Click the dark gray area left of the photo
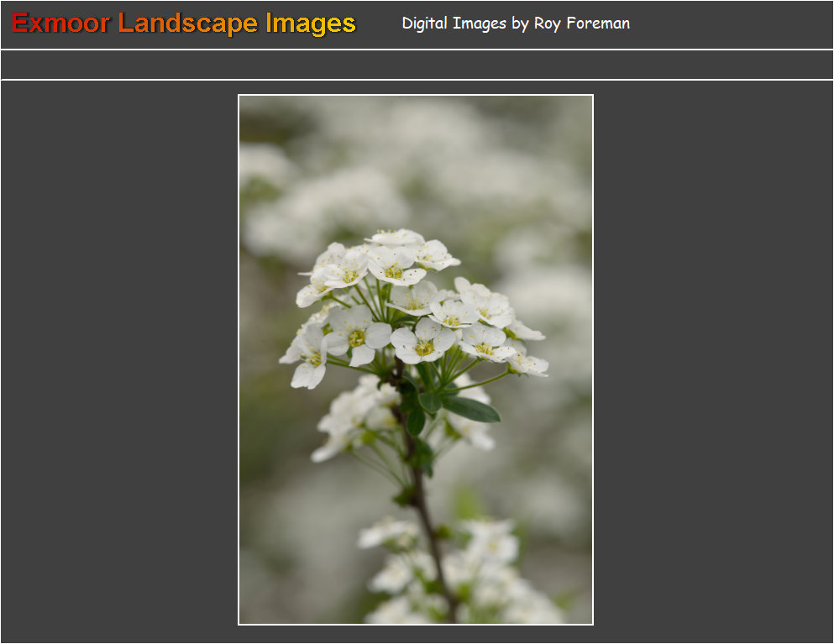 (x=118, y=361)
